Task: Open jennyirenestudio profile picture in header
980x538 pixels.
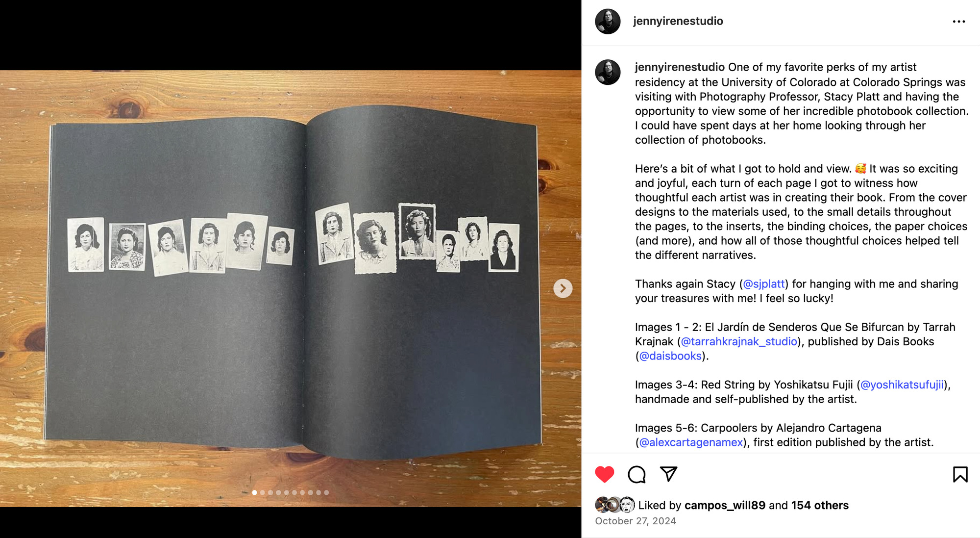Action: 608,21
